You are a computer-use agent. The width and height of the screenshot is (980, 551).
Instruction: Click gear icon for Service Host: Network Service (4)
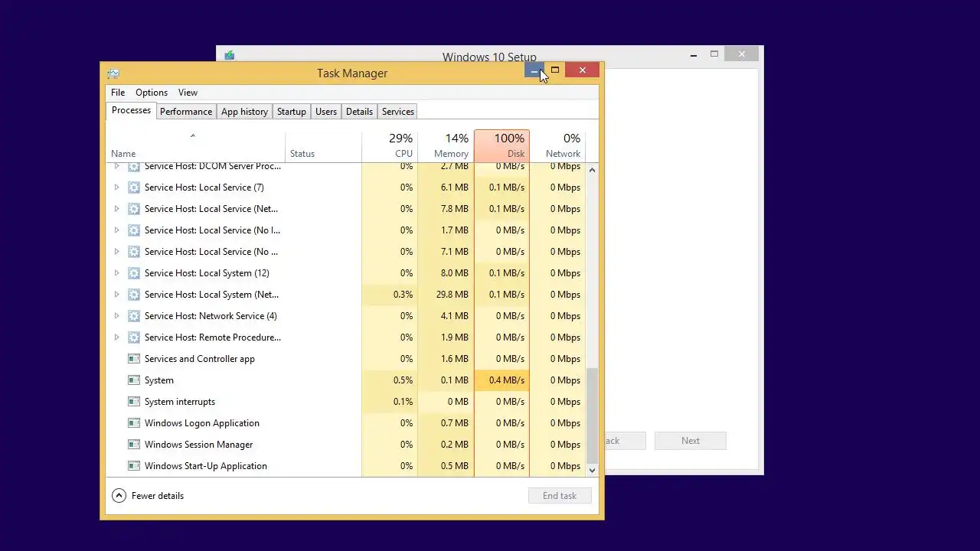[134, 316]
